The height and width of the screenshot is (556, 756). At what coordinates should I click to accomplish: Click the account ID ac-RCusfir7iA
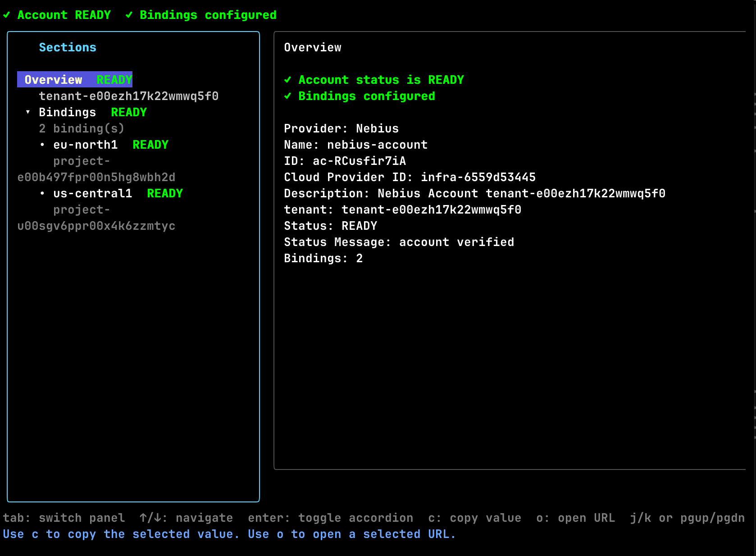[359, 161]
